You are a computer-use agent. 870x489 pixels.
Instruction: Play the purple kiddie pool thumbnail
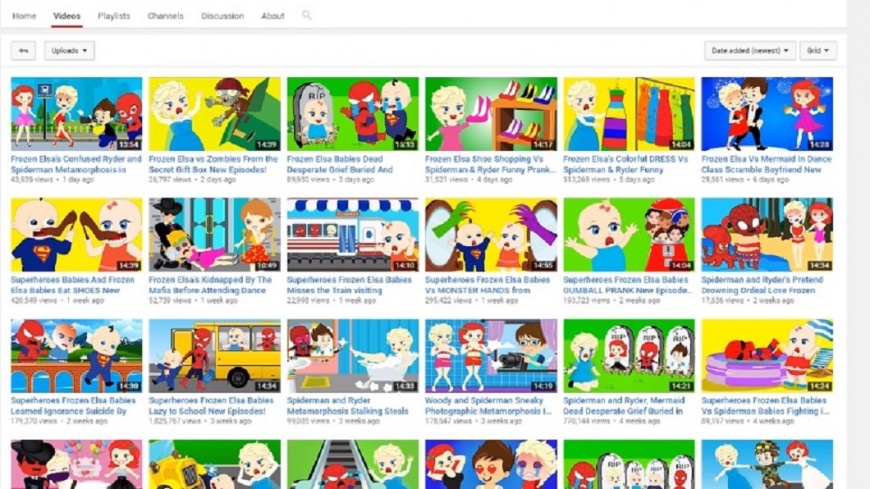point(767,355)
